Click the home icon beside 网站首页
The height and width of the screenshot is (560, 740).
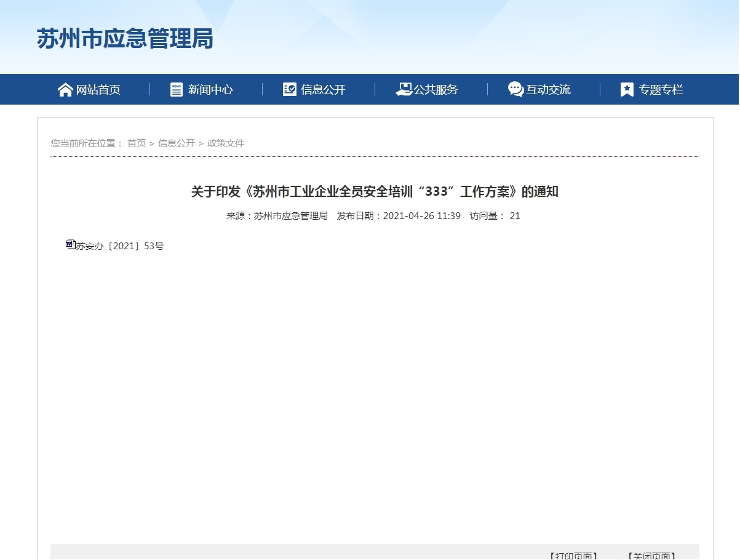click(65, 90)
